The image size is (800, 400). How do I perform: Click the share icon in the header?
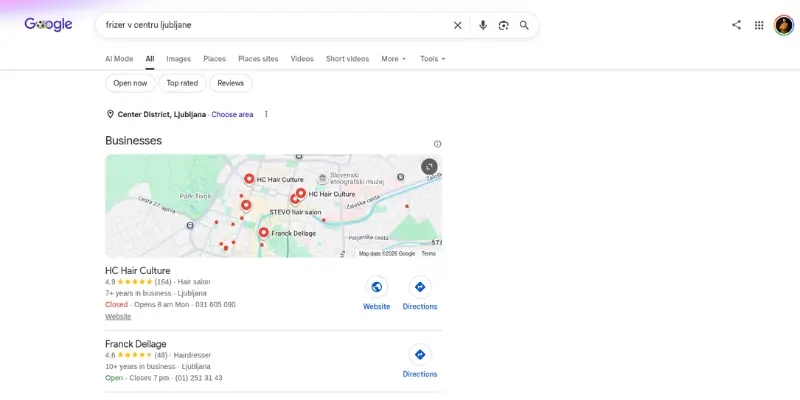[736, 25]
